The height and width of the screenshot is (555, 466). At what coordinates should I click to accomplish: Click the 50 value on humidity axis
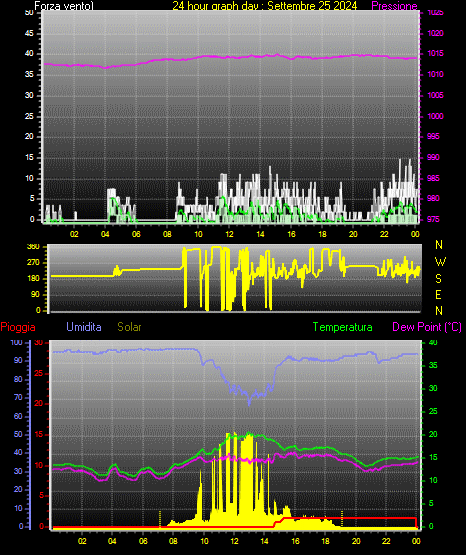(18, 434)
